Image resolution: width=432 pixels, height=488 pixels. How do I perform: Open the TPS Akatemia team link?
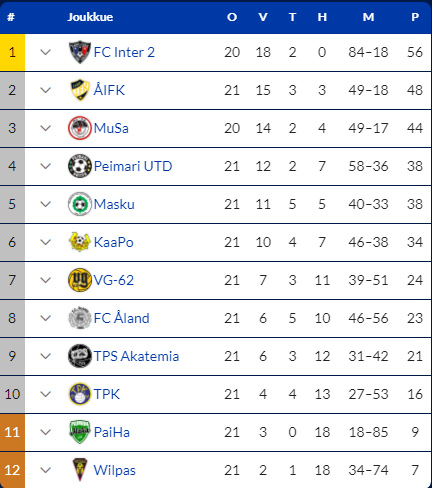point(136,356)
